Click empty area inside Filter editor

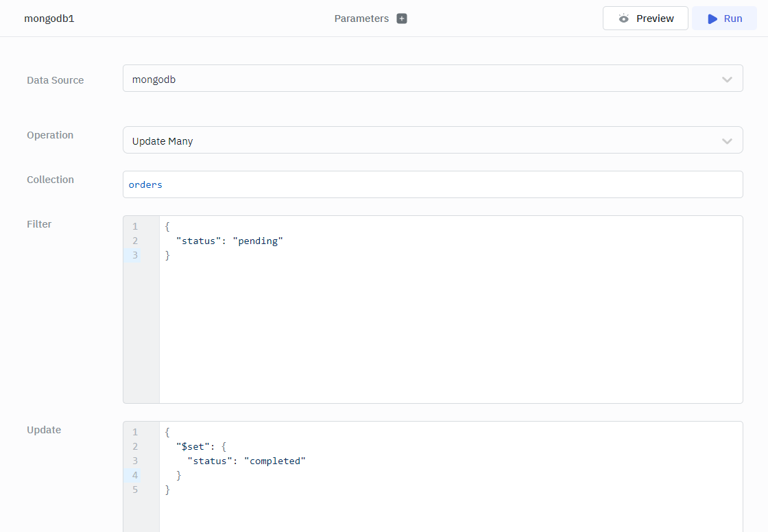tap(446, 329)
